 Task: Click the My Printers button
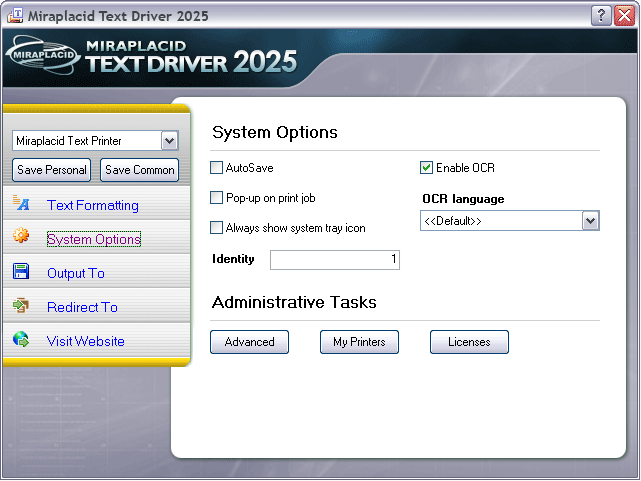click(359, 342)
